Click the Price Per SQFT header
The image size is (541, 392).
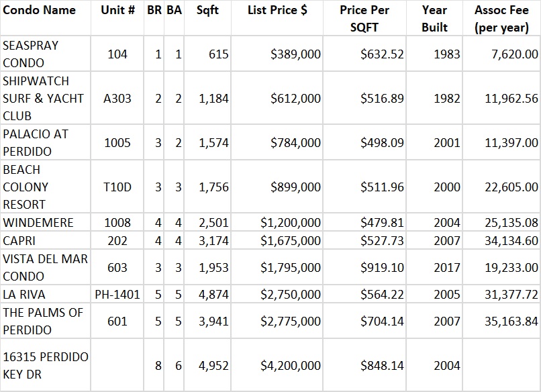pyautogui.click(x=364, y=19)
